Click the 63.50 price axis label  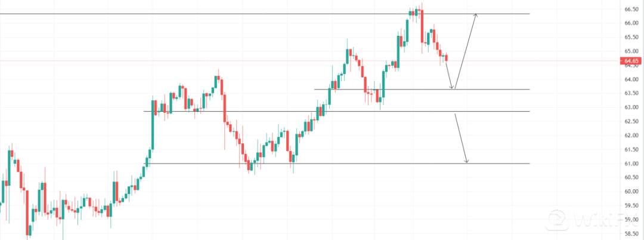(x=632, y=93)
